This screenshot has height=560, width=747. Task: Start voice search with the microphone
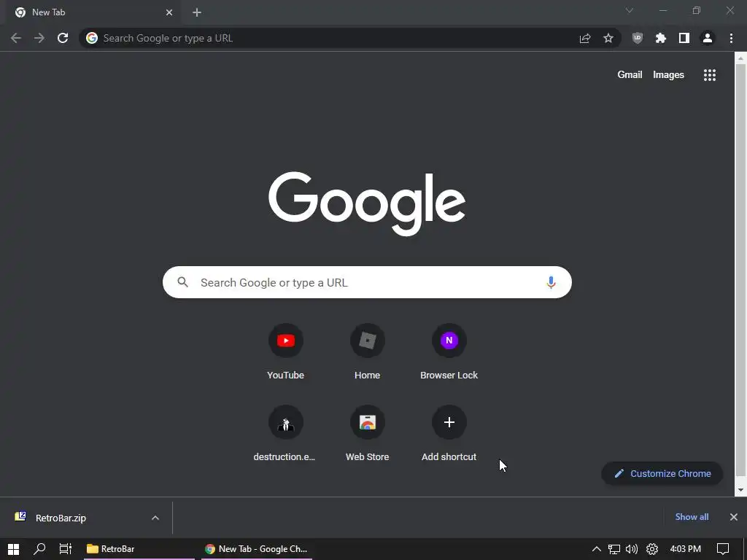[x=551, y=282]
